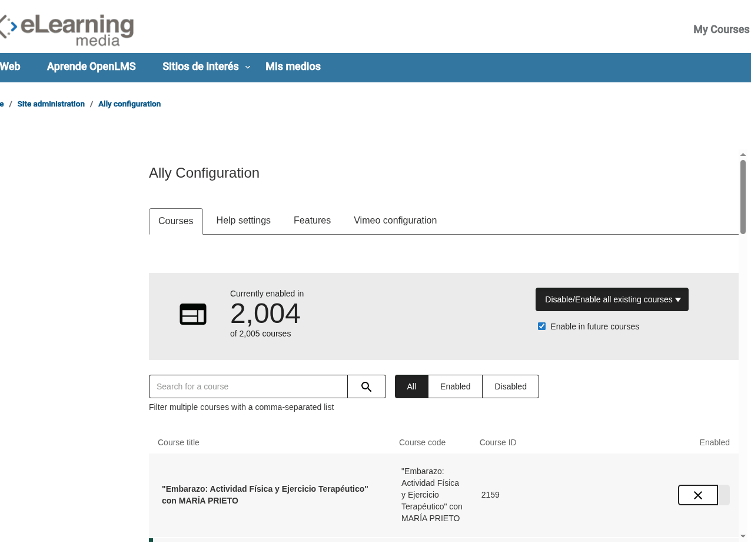Click "of 2,005 courses" text
Screen dimensions: 751x560
click(x=260, y=334)
